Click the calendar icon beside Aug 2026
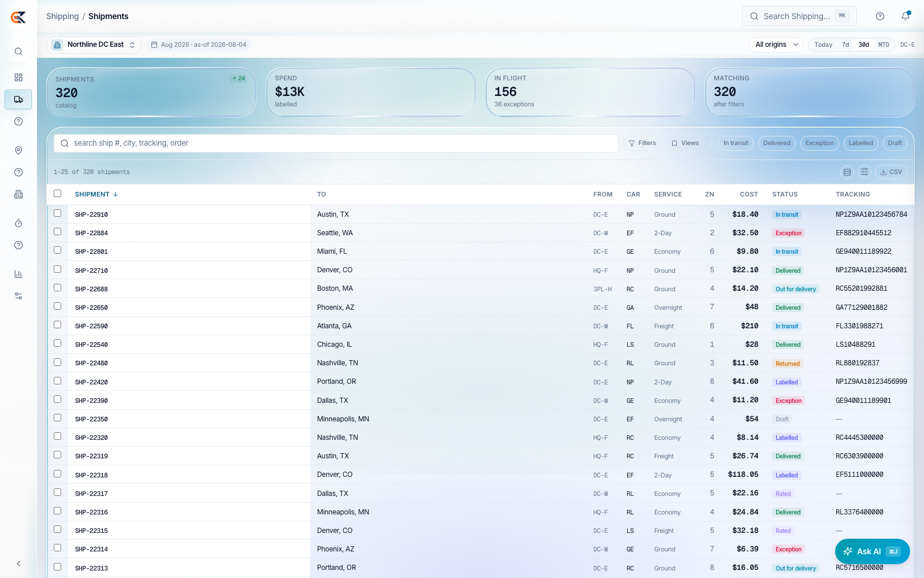The height and width of the screenshot is (578, 924). click(154, 45)
